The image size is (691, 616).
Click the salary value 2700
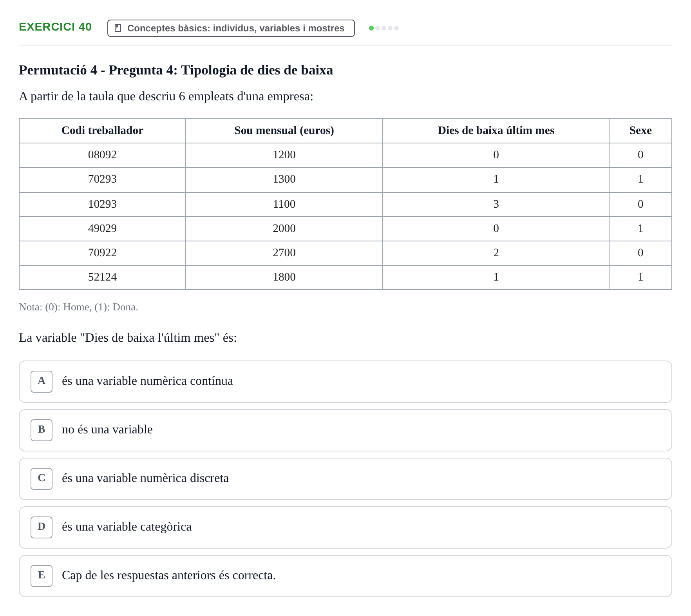(284, 253)
